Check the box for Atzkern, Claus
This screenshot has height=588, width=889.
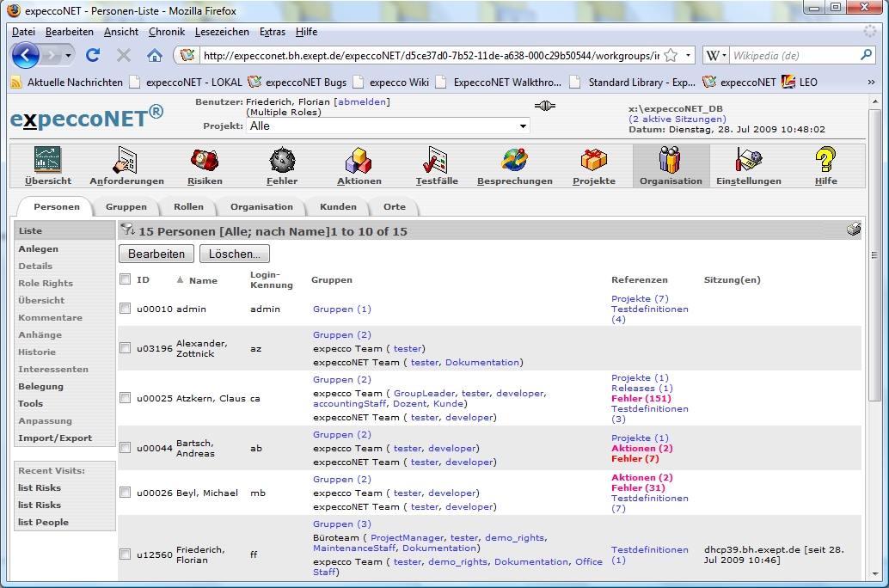[126, 398]
